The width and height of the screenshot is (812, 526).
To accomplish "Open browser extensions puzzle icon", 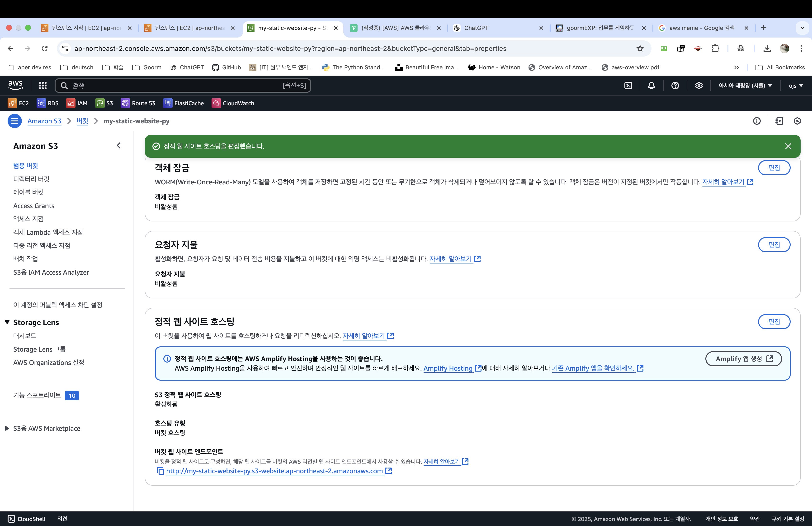I will [x=715, y=48].
